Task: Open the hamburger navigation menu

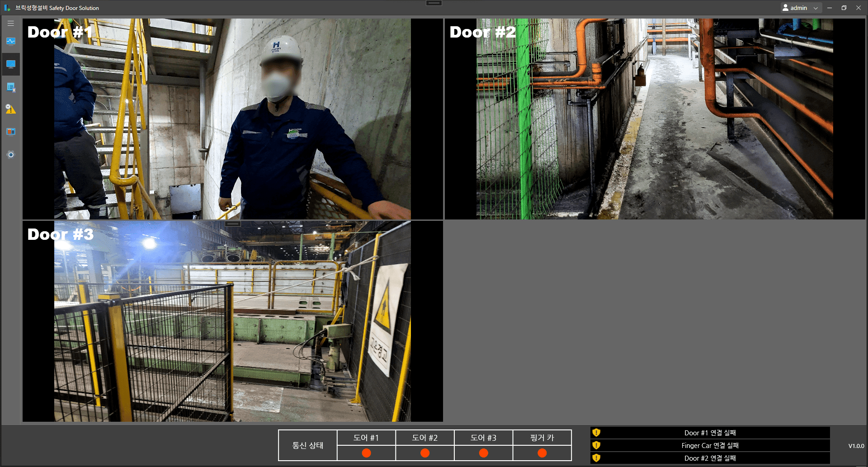Action: (x=10, y=23)
